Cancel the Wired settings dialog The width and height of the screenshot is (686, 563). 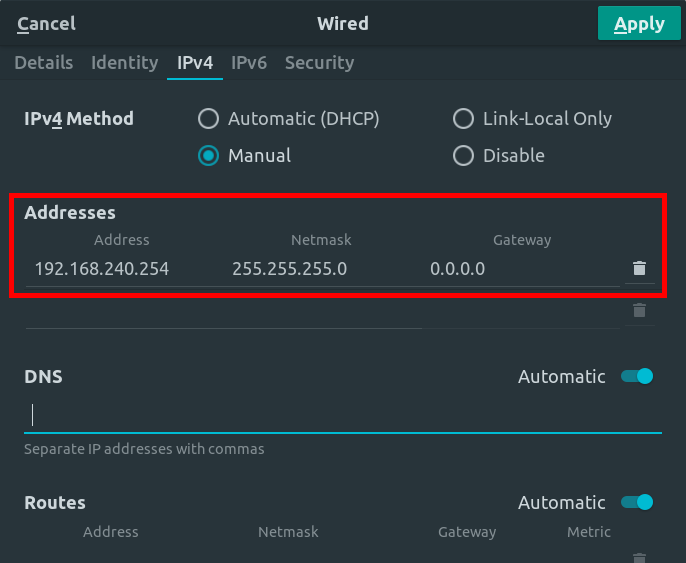coord(46,24)
